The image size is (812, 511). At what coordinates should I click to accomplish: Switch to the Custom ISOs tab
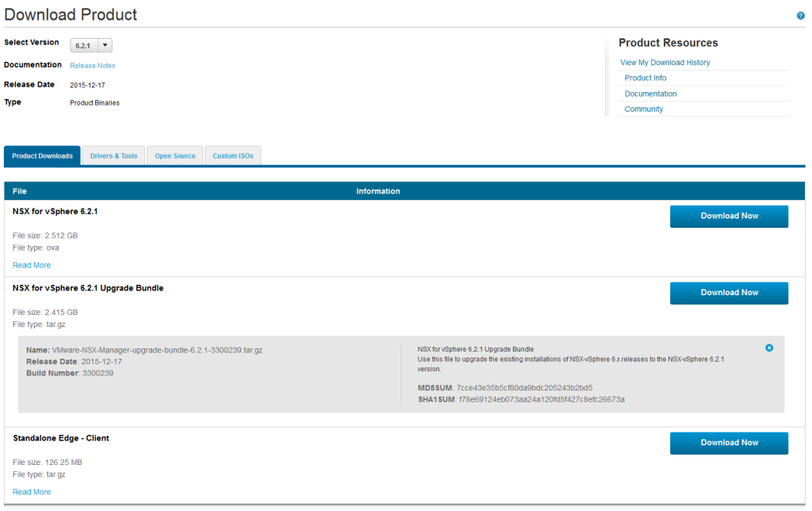click(233, 156)
